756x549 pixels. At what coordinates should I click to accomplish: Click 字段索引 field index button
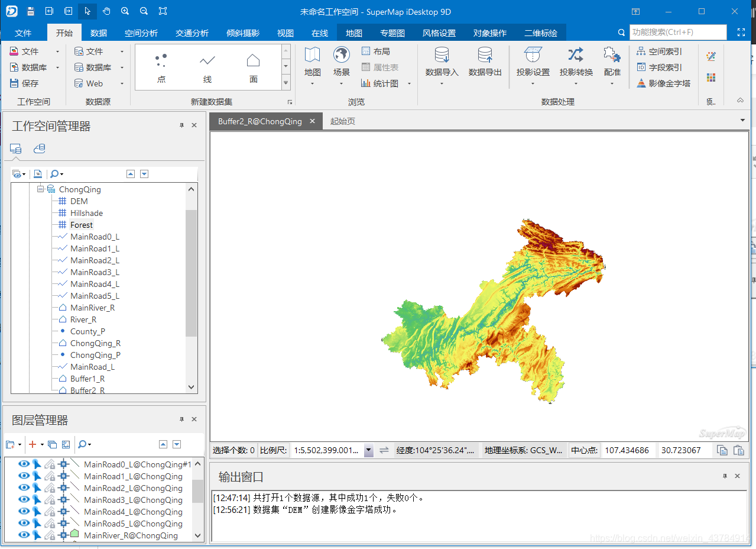coord(659,67)
